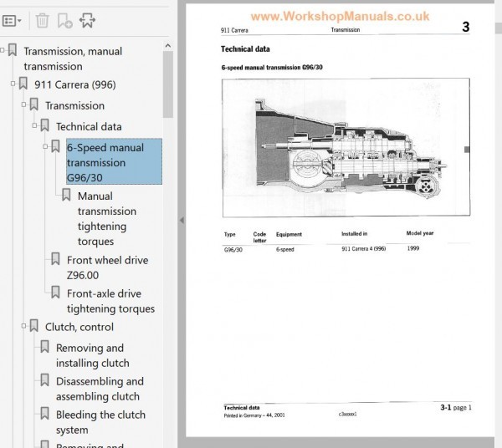Select the 'Transmission' bookmark
Viewport: 502px width, 448px height.
point(75,105)
